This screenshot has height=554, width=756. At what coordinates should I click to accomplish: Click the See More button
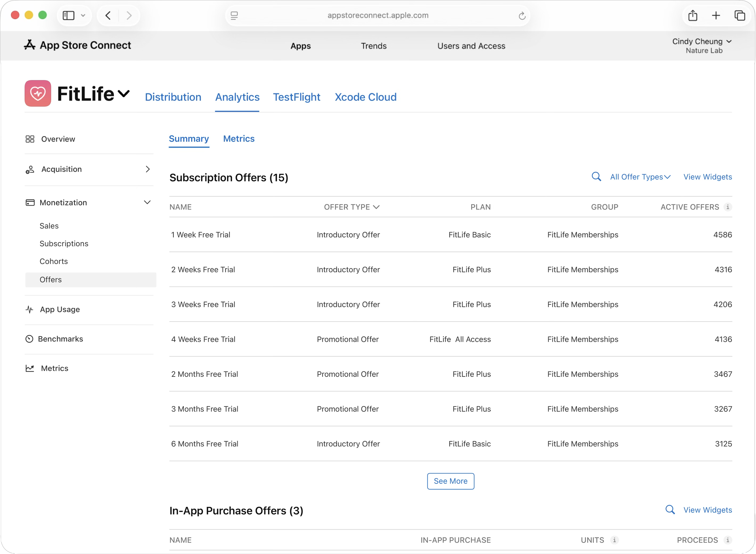coord(450,481)
